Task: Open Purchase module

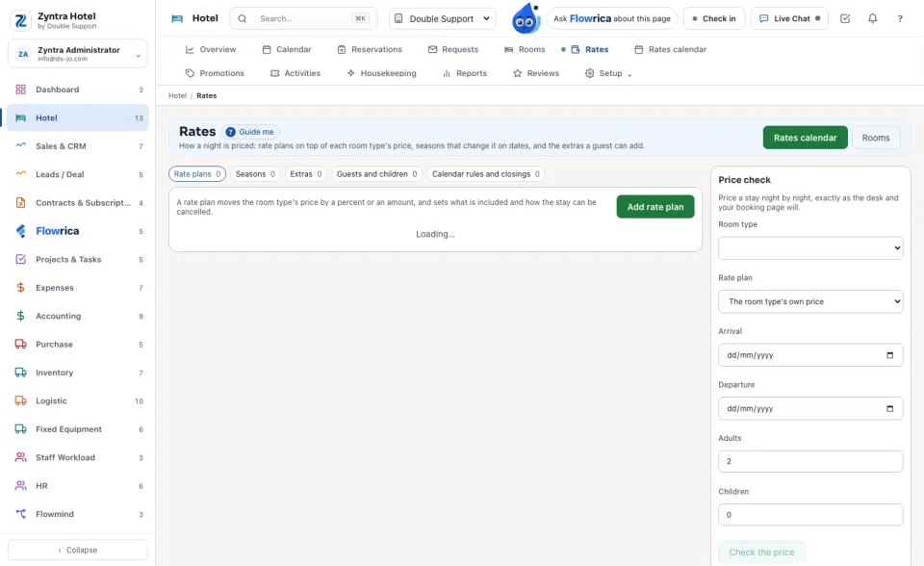Action: click(78, 345)
